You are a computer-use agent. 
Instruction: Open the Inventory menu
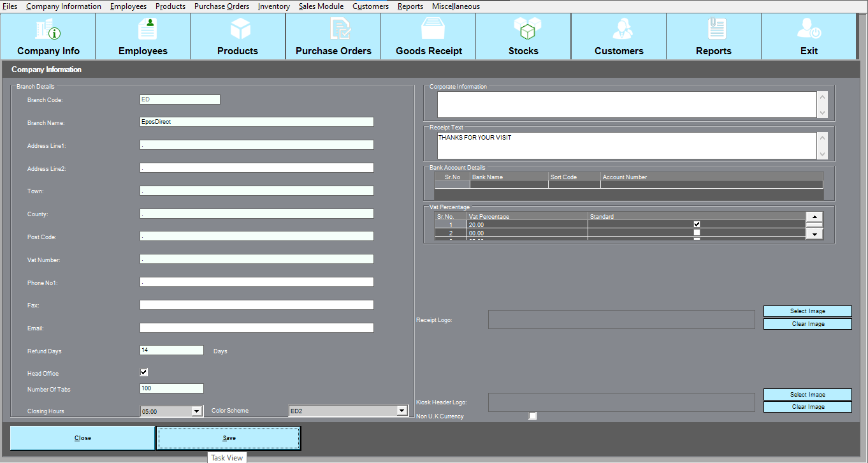(274, 6)
